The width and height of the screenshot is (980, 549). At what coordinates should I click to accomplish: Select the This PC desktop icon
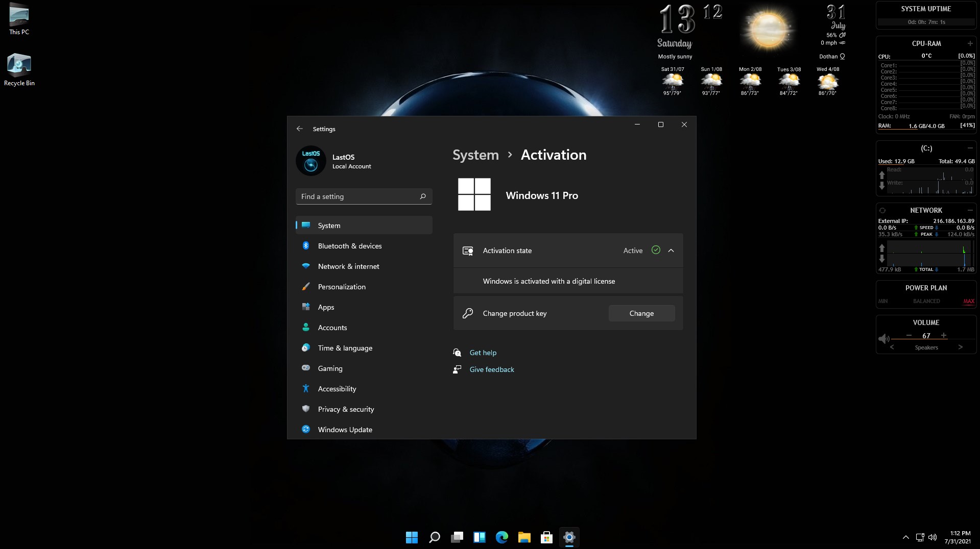click(x=19, y=19)
